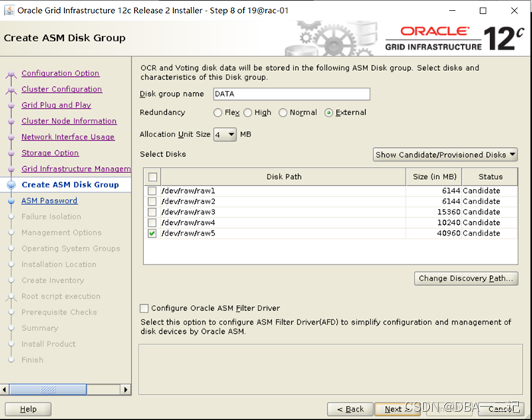Screen dimensions: 532x420
Task: Open the Allocation Unit Size dropdown
Action: tap(225, 135)
